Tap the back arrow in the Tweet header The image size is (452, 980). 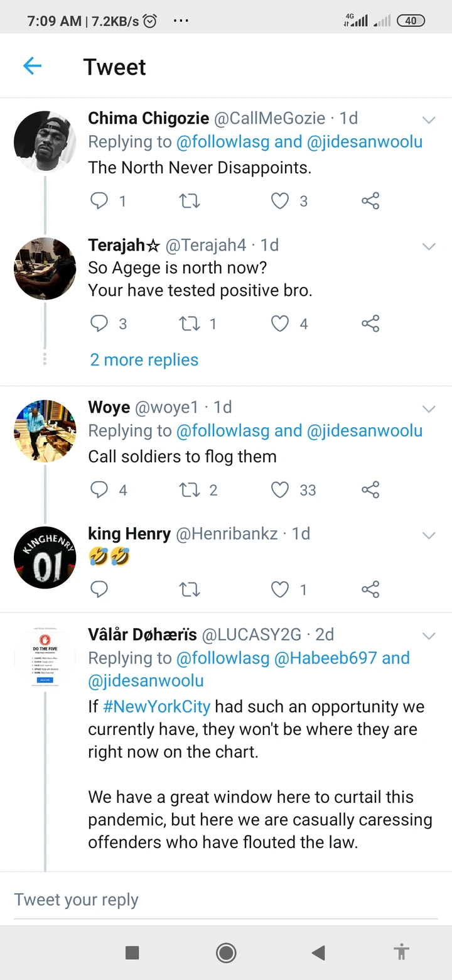[32, 66]
